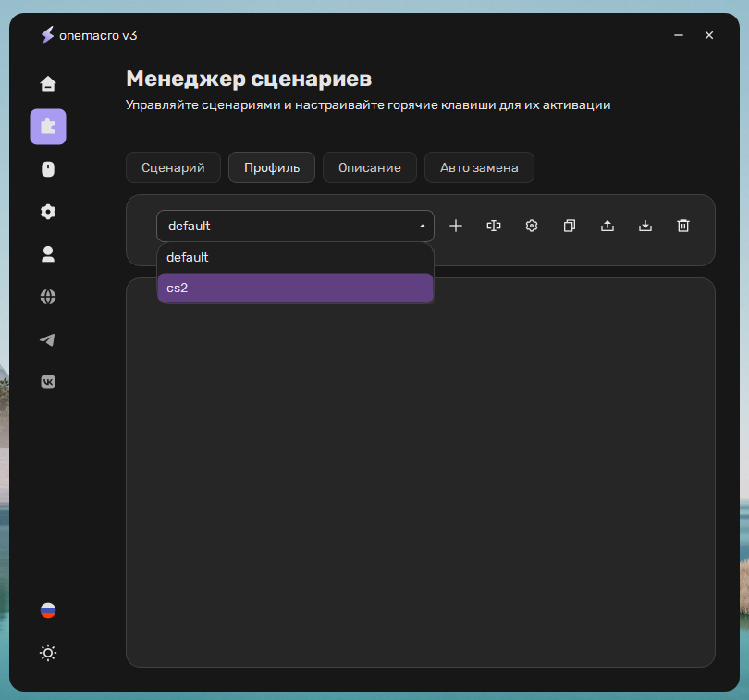This screenshot has width=749, height=700.
Task: Open the mouse settings sidebar icon
Action: tap(48, 169)
